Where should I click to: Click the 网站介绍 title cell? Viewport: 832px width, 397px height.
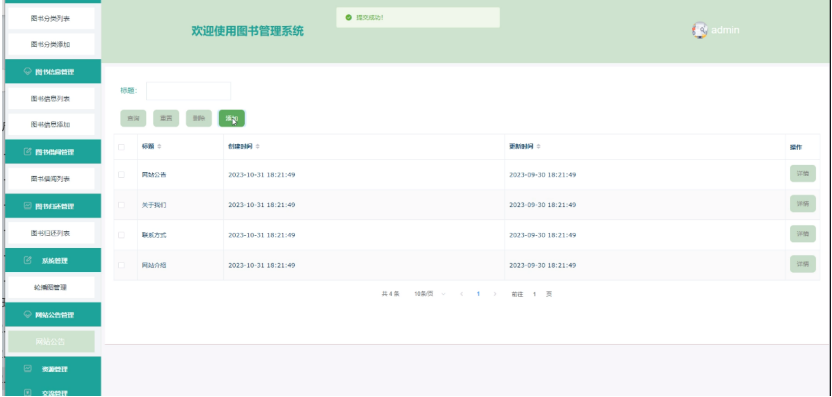pos(154,265)
